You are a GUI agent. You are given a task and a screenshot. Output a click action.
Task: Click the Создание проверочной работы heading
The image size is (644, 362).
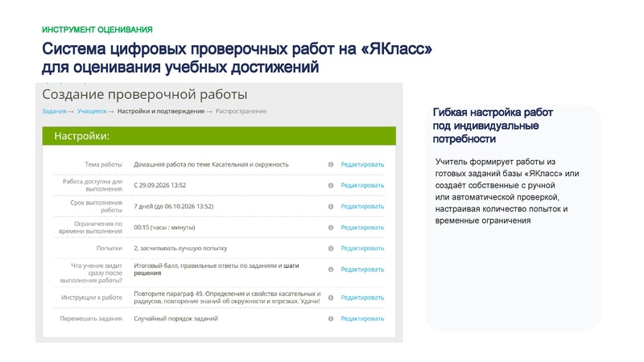coord(145,94)
